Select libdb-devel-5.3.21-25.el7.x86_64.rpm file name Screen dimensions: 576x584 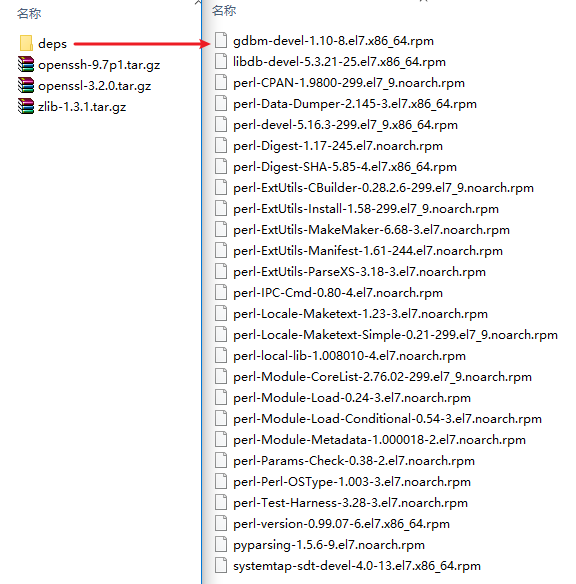(x=340, y=61)
